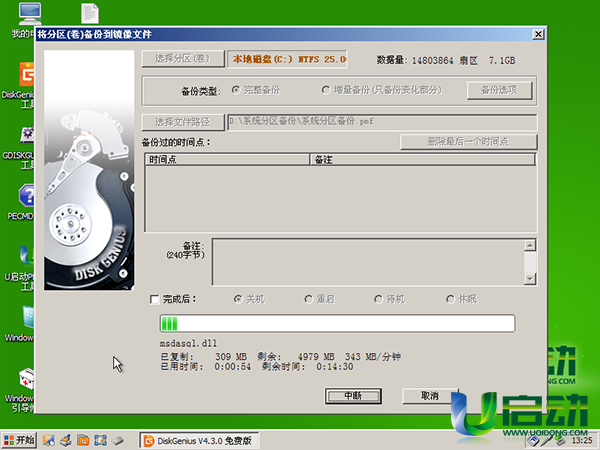Click the backup file path field
600x450 pixels.
(382, 122)
